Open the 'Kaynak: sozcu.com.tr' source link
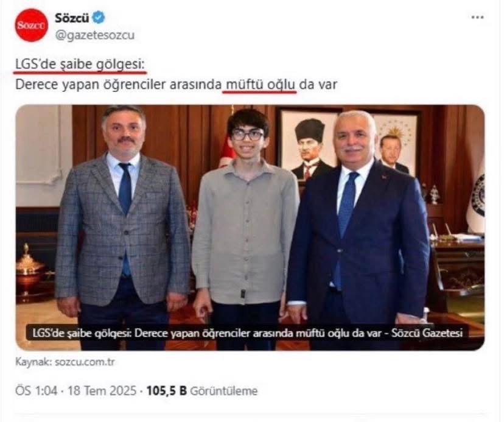Viewport: 504px width, 422px height. tap(65, 362)
